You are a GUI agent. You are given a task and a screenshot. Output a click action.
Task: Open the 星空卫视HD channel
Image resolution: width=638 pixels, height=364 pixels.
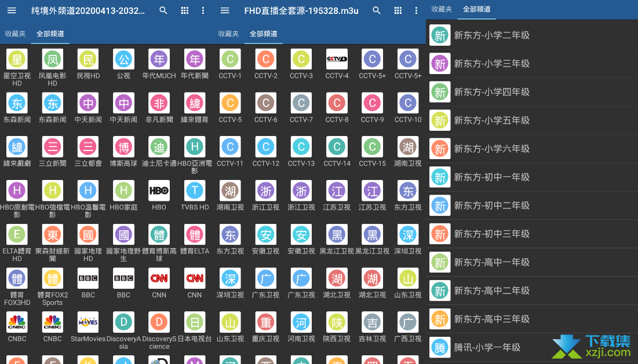[17, 68]
